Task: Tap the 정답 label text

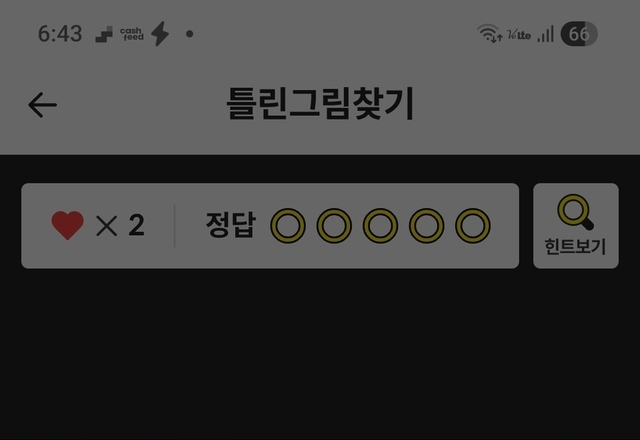Action: tap(231, 224)
